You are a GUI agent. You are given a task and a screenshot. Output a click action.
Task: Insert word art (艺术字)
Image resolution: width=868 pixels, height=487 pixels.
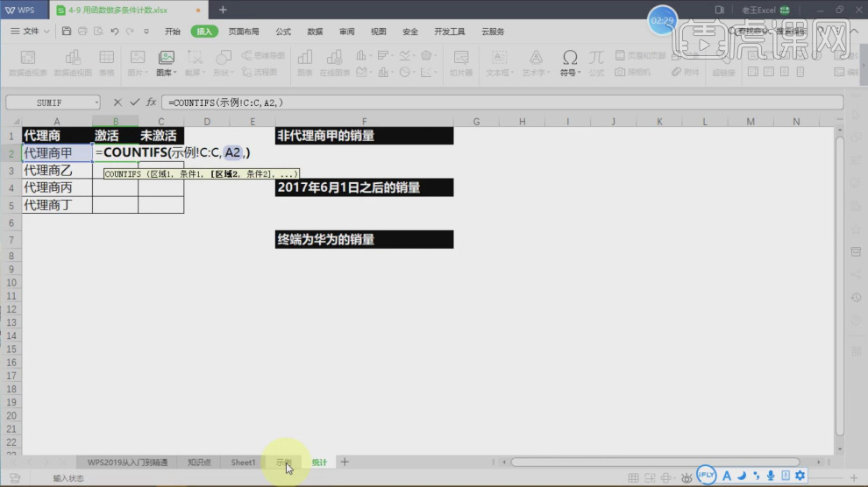pyautogui.click(x=536, y=64)
